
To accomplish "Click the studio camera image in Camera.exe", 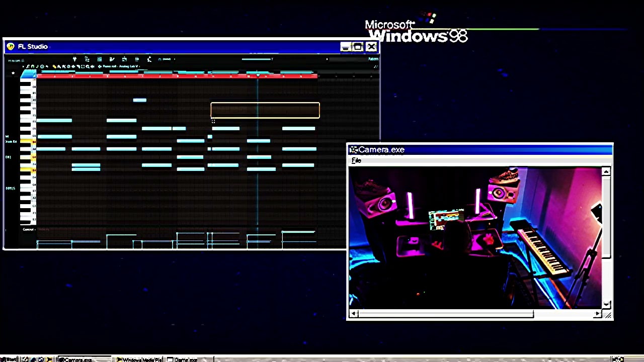I will tap(475, 238).
